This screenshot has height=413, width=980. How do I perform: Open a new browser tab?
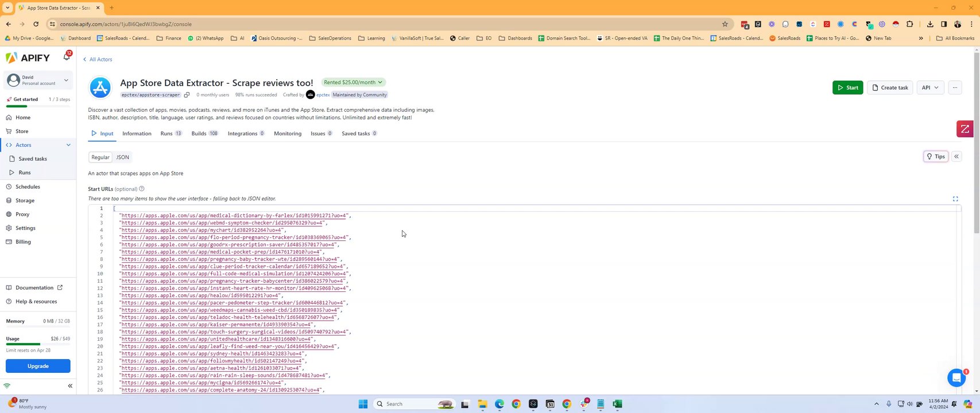click(111, 7)
